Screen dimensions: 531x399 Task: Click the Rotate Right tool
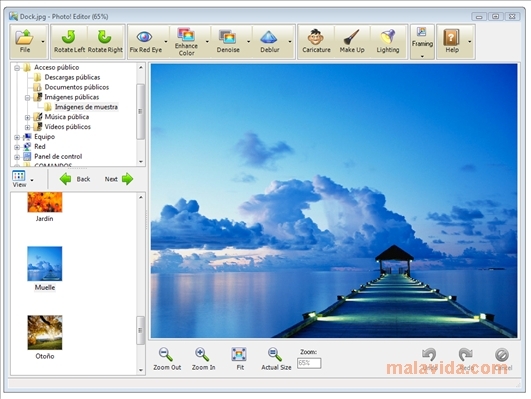pyautogui.click(x=105, y=41)
